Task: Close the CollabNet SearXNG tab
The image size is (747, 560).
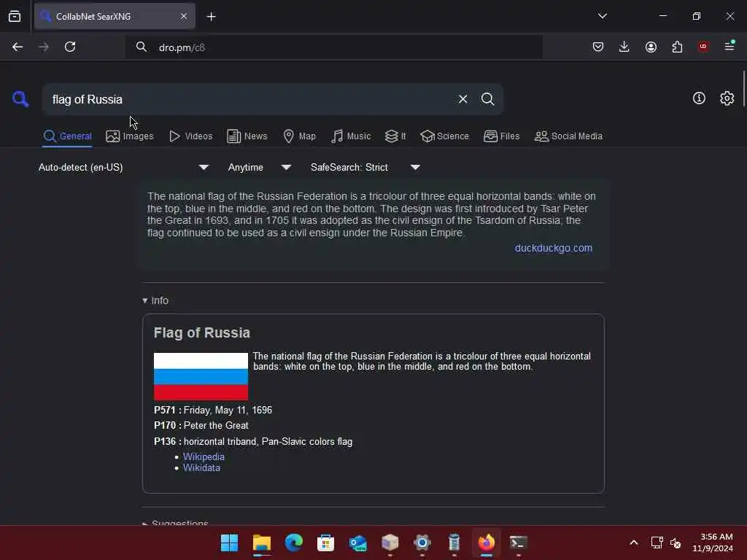Action: click(x=184, y=16)
